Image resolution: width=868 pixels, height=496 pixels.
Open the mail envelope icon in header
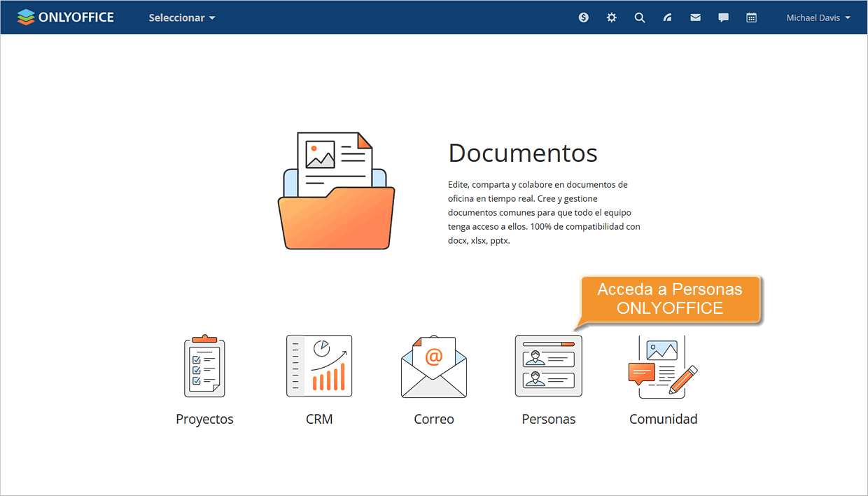[695, 18]
